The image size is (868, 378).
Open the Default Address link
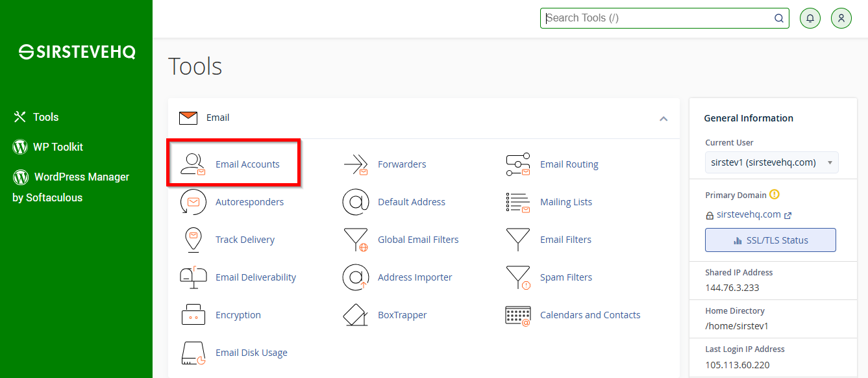tap(412, 202)
